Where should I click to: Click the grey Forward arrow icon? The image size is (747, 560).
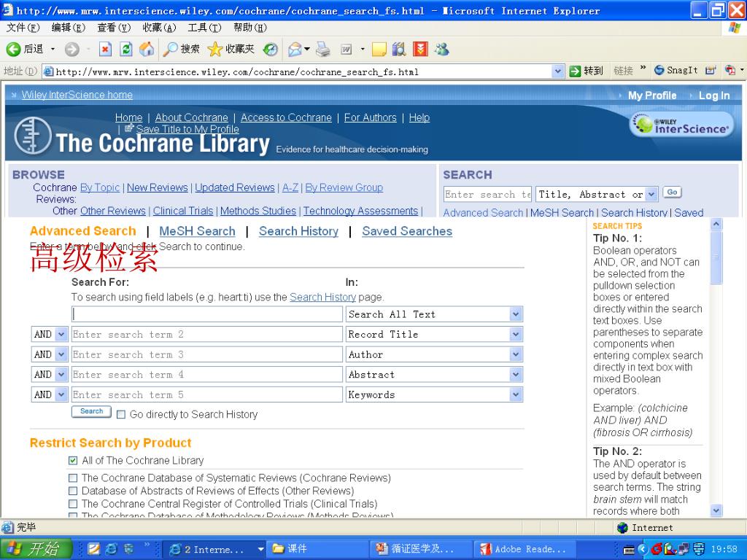tap(72, 49)
